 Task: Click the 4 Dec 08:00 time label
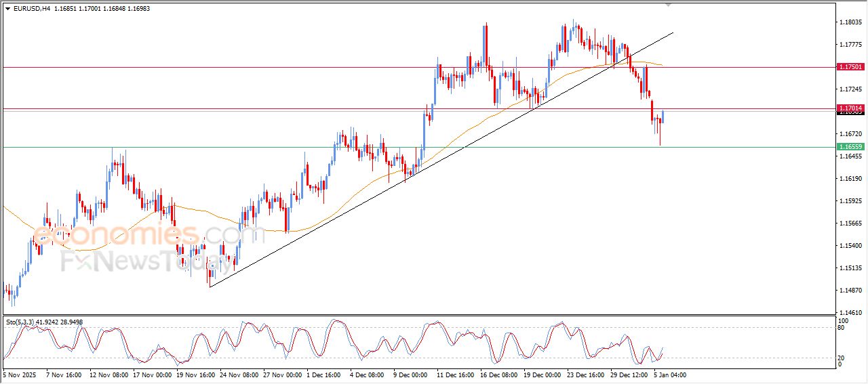368,374
